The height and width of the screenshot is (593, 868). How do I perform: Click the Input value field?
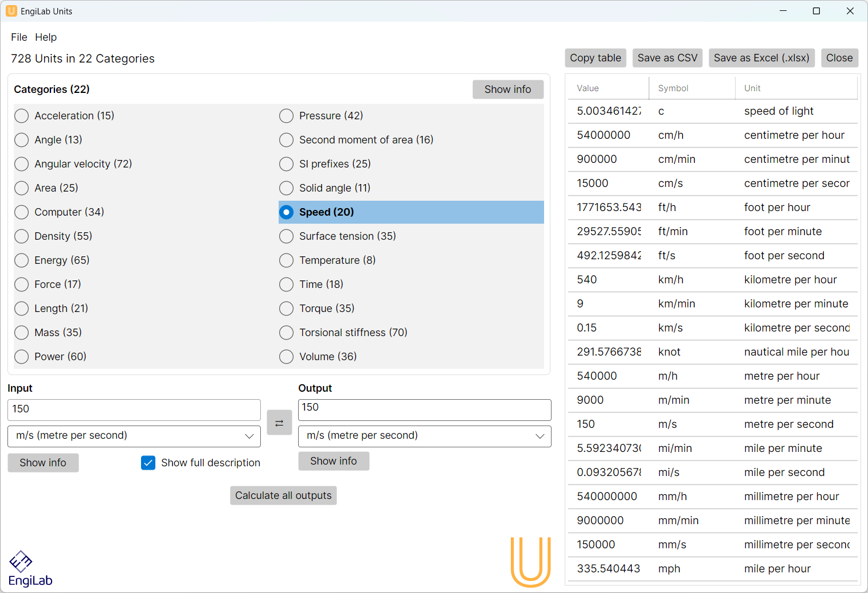tap(134, 409)
